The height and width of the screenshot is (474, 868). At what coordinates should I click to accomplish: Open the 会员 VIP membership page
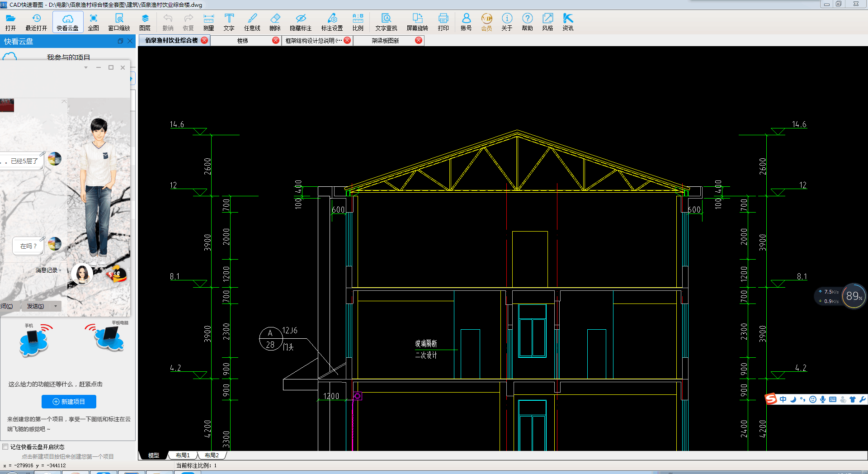[x=486, y=22]
